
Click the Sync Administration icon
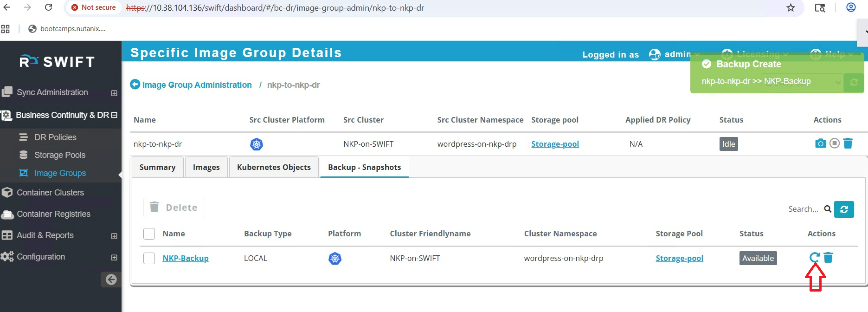(x=7, y=92)
